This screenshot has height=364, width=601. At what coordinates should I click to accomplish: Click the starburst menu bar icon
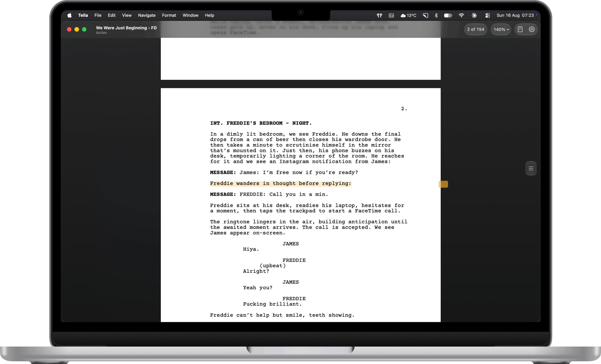(474, 15)
